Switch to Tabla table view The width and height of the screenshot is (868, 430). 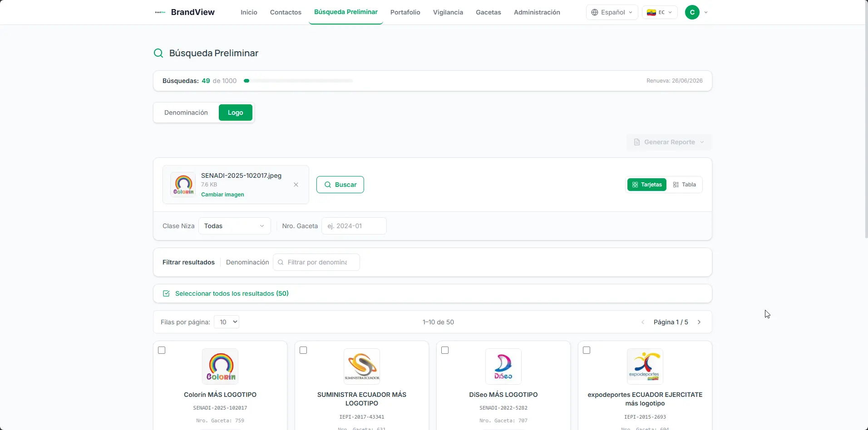[x=684, y=185]
